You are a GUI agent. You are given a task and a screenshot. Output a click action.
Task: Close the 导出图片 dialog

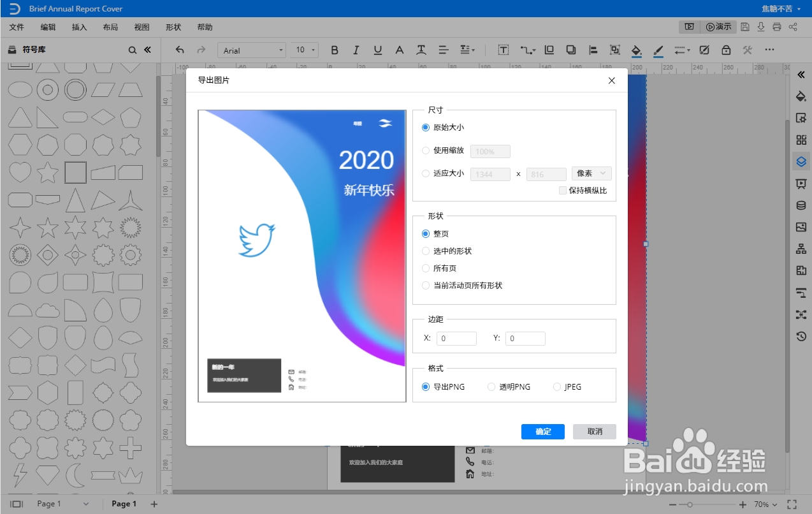pyautogui.click(x=612, y=80)
